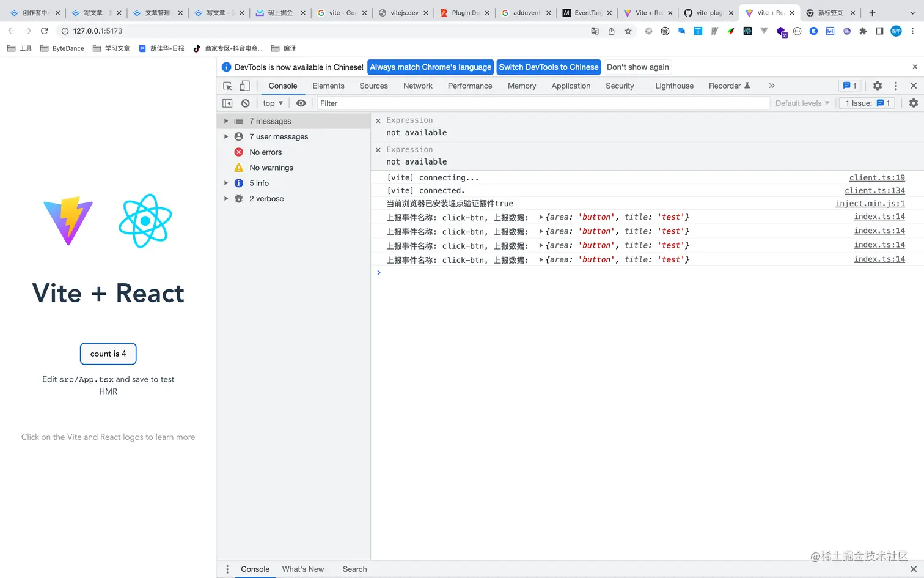Open the Elements tab
The image size is (924, 578).
(329, 86)
